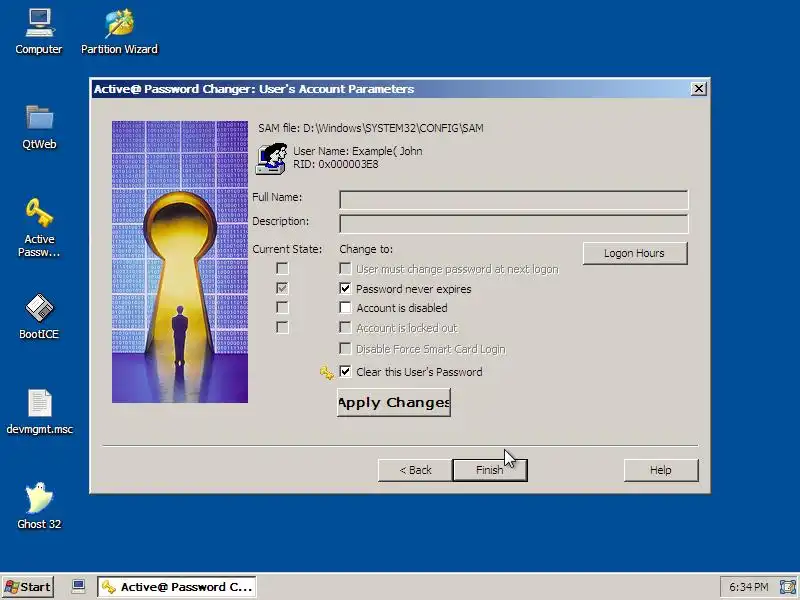Click the key icon next to Clear Password

[x=327, y=373]
